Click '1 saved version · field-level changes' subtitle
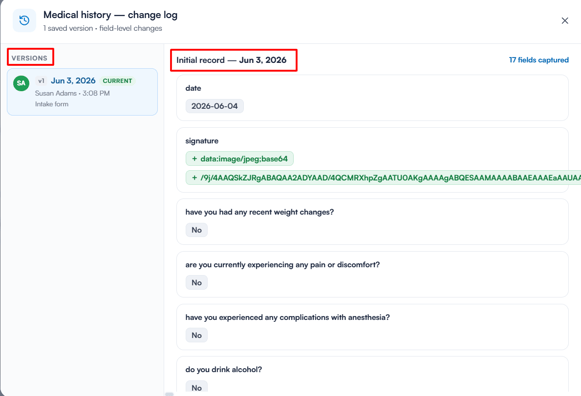The height and width of the screenshot is (396, 581). click(103, 28)
